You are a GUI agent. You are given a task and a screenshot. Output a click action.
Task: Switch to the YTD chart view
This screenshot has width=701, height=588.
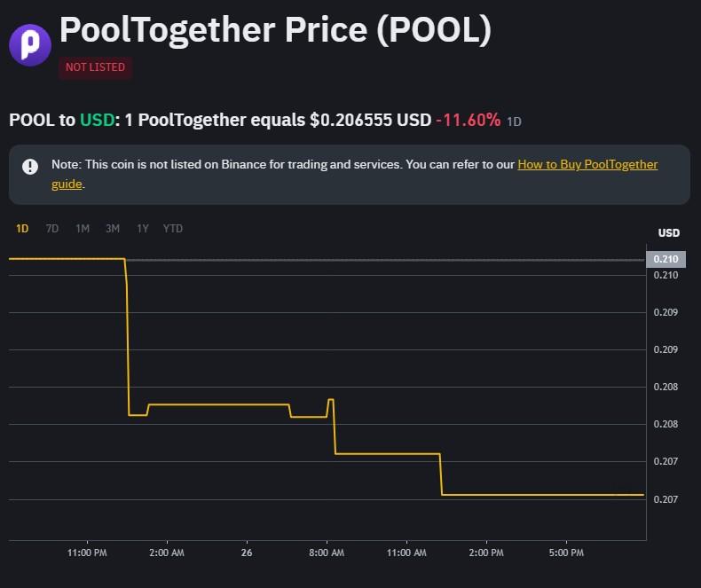tap(173, 229)
